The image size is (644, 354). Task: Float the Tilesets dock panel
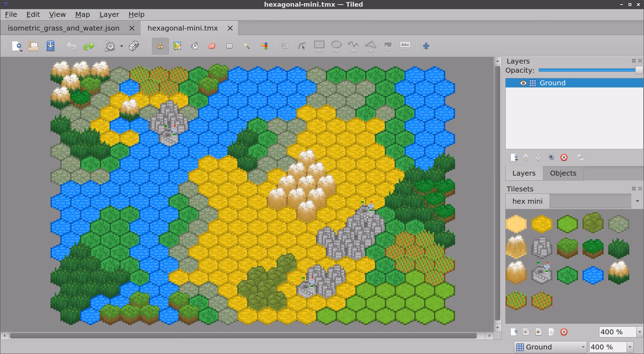[x=634, y=189]
